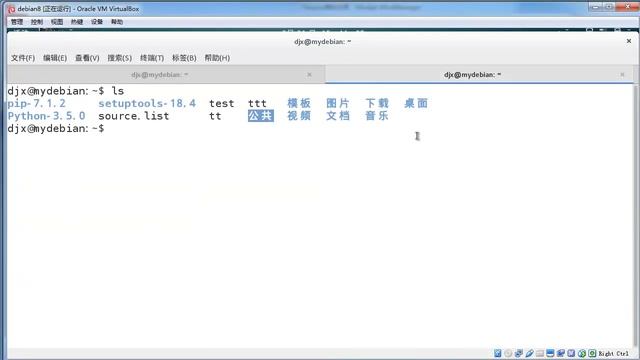Click the setuptools-18.4 directory name
Viewport: 640px width, 360px height.
(147, 103)
